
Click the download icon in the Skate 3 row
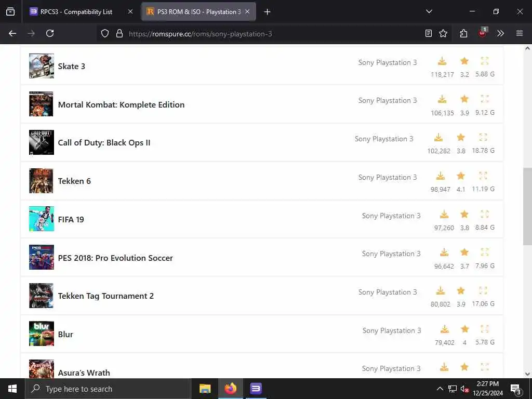click(442, 61)
